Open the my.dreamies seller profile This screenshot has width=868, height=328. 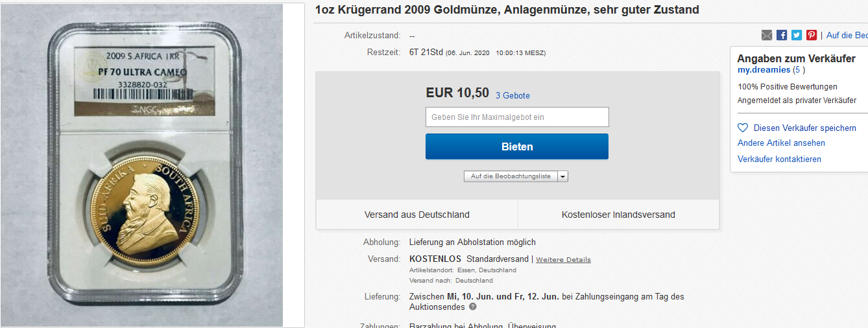764,70
